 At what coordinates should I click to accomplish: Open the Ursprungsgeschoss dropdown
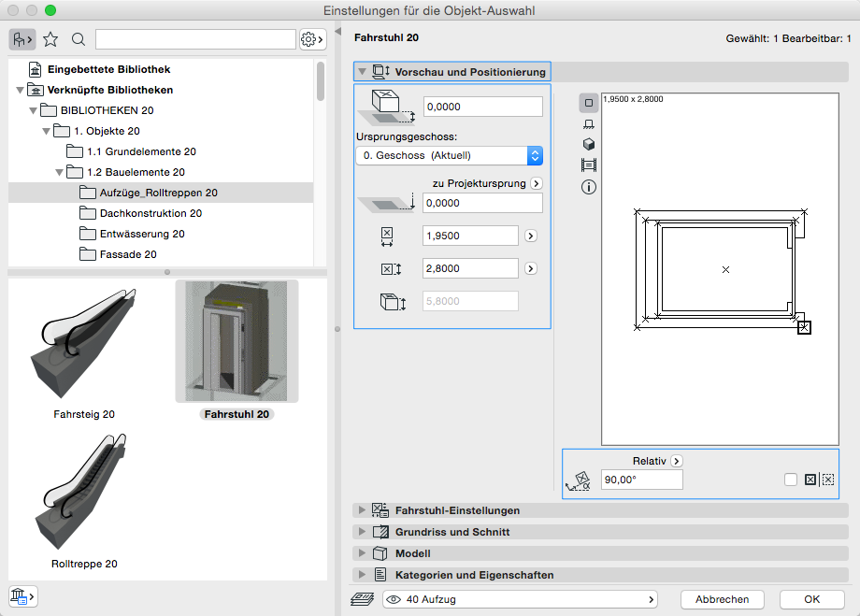(449, 155)
